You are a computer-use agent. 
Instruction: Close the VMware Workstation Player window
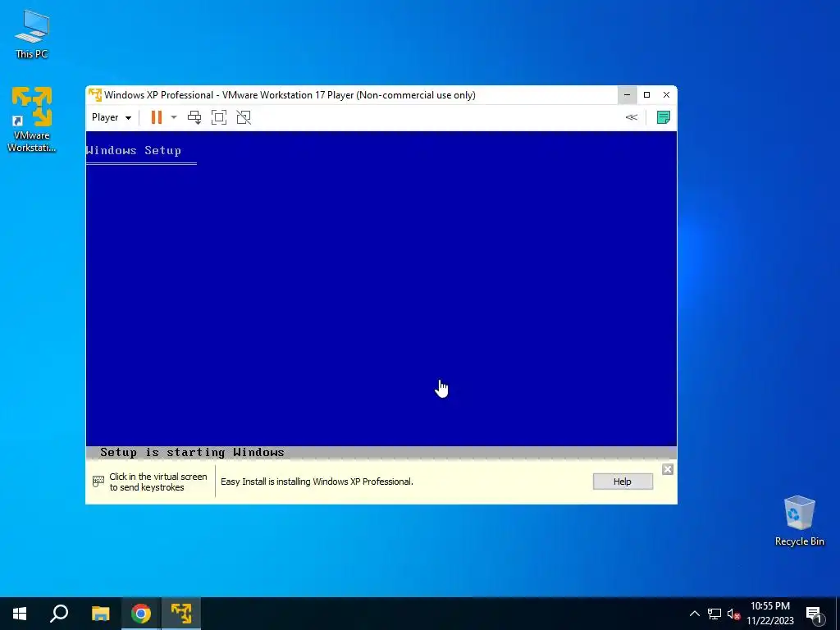[666, 95]
